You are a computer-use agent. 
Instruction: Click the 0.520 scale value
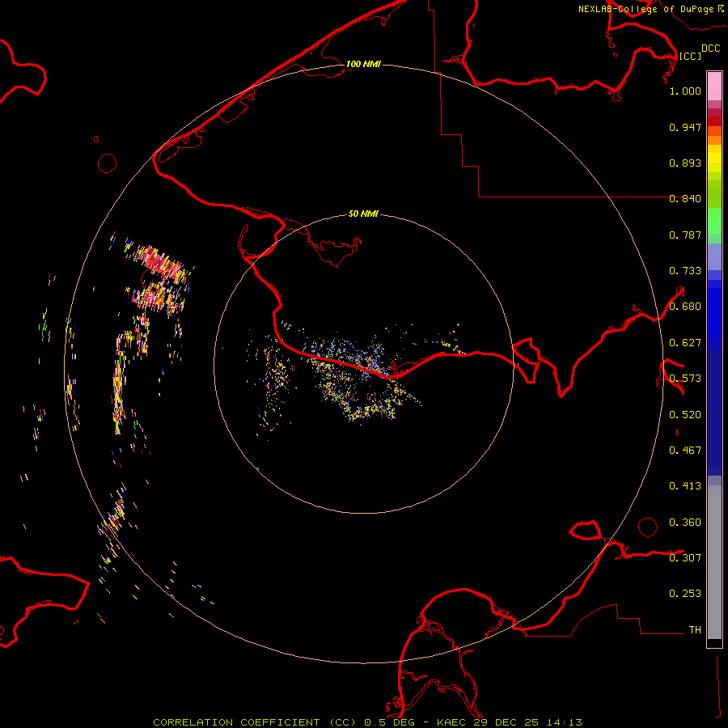(x=685, y=415)
